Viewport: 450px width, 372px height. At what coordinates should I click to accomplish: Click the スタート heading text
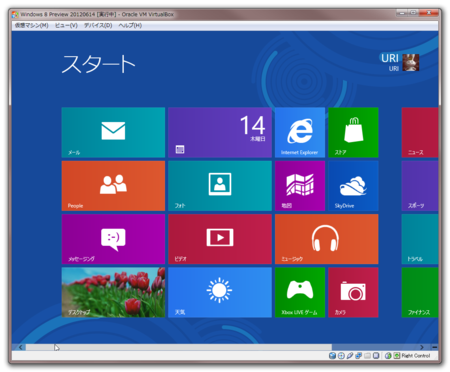(99, 64)
